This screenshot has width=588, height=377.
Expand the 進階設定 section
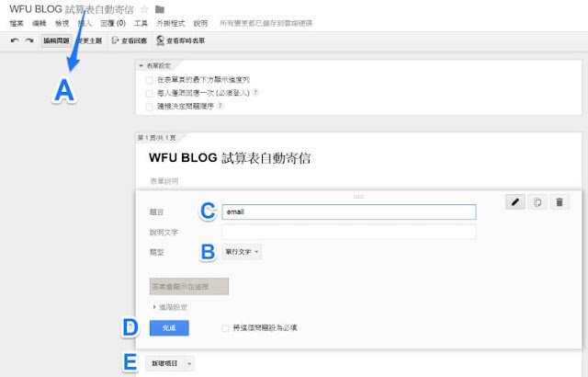(x=170, y=307)
